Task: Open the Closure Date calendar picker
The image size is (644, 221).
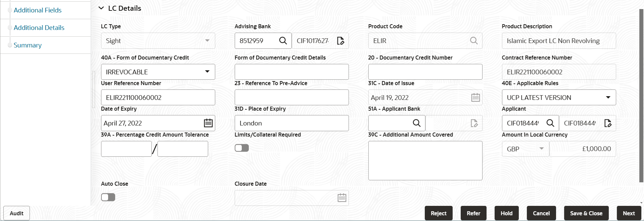Action: 341,198
